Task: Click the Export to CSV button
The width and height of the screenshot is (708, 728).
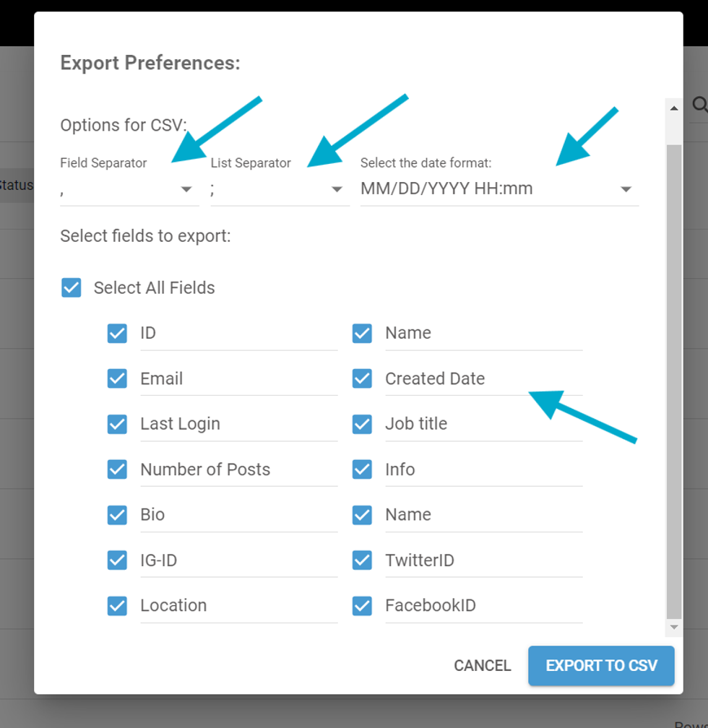Action: (x=601, y=665)
